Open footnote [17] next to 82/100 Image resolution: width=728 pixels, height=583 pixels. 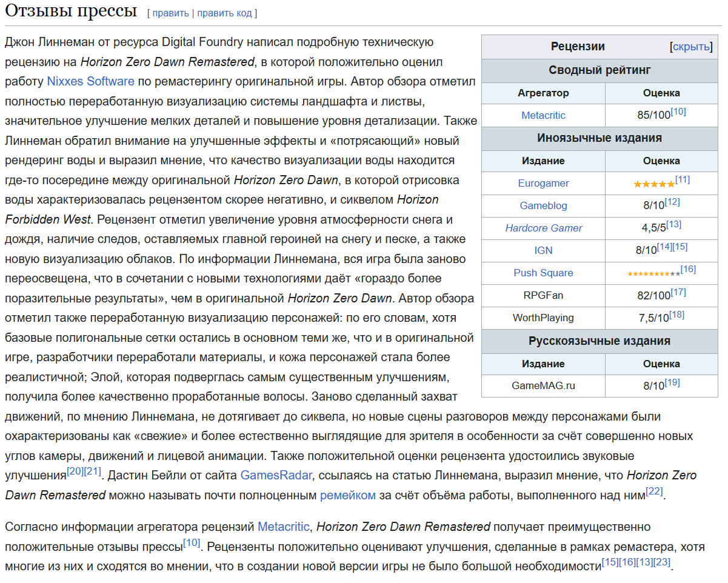point(678,291)
